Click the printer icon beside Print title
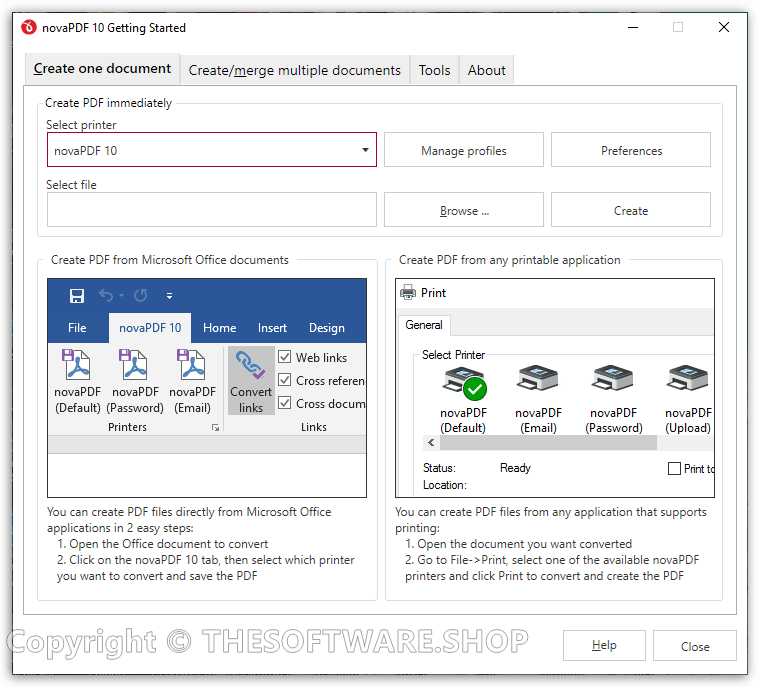760x687 pixels. click(408, 292)
